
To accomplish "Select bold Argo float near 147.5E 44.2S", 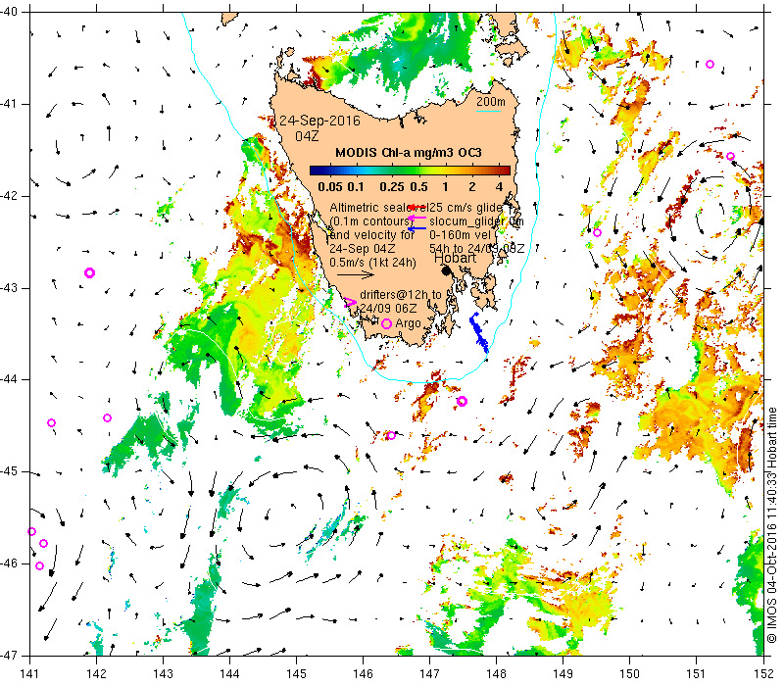I will click(462, 401).
